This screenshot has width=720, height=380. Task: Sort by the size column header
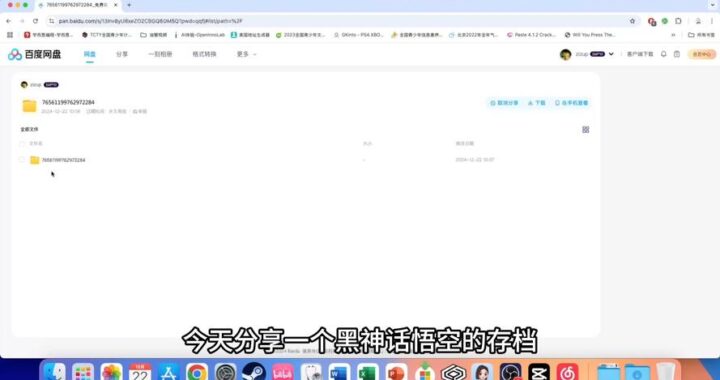pos(367,144)
